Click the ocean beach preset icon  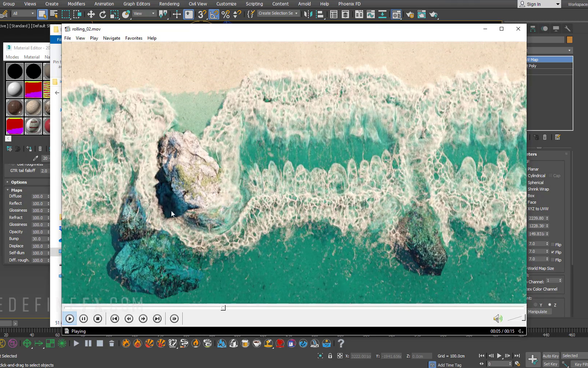[x=326, y=343]
